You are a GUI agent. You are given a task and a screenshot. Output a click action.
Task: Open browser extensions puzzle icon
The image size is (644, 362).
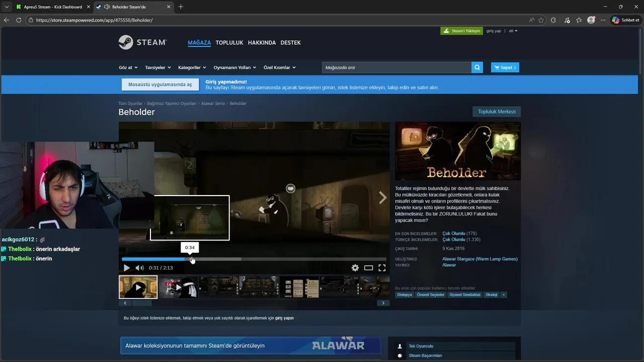tap(553, 20)
